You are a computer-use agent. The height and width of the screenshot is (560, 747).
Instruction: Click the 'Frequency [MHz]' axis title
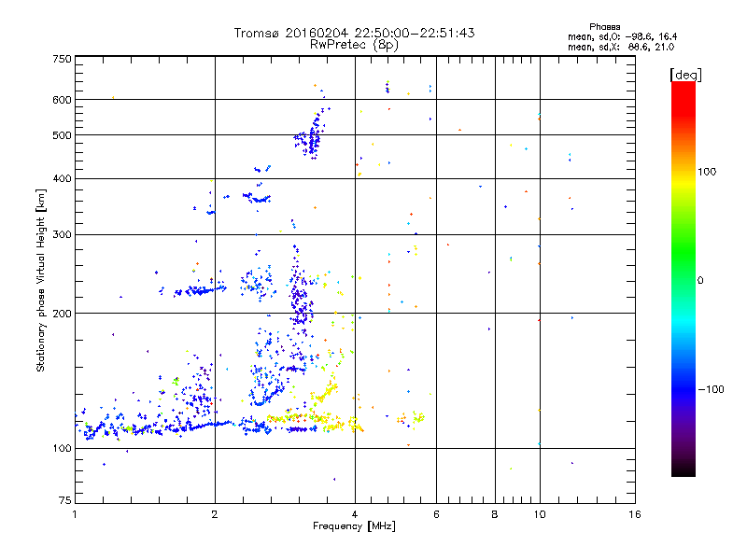[x=354, y=526]
